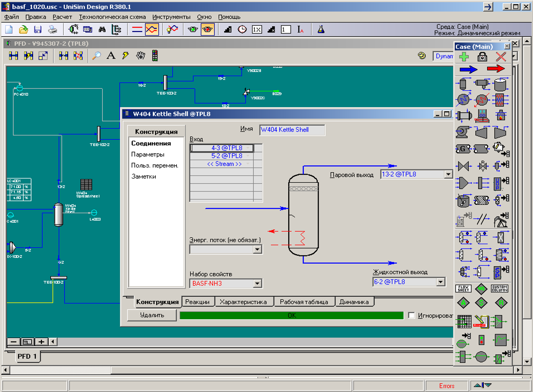Open the Энерг. поток dropdown
The width and height of the screenshot is (533, 392).
(x=257, y=250)
